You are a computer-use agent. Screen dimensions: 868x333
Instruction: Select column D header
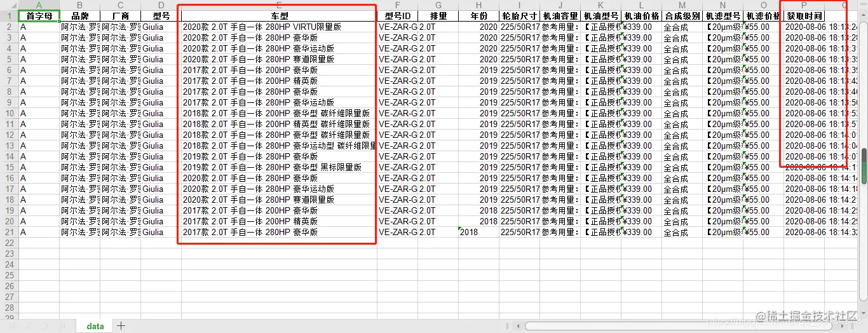[161, 5]
